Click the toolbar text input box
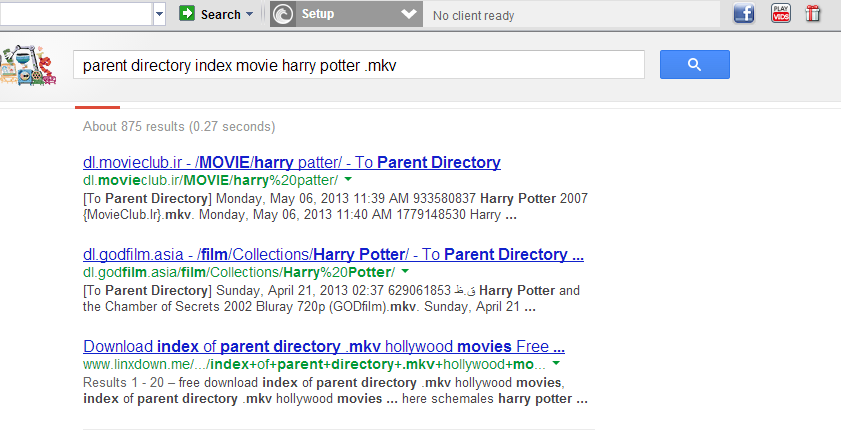841x441 pixels. point(76,14)
